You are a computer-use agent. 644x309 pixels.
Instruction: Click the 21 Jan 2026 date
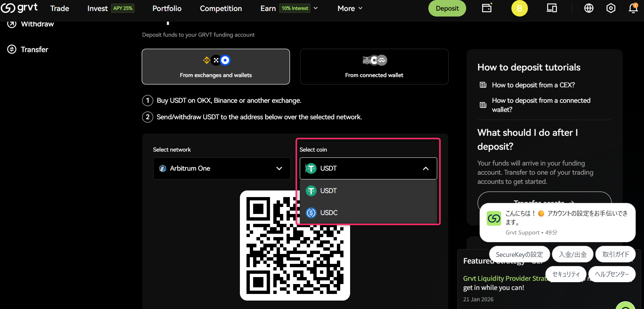[478, 299]
